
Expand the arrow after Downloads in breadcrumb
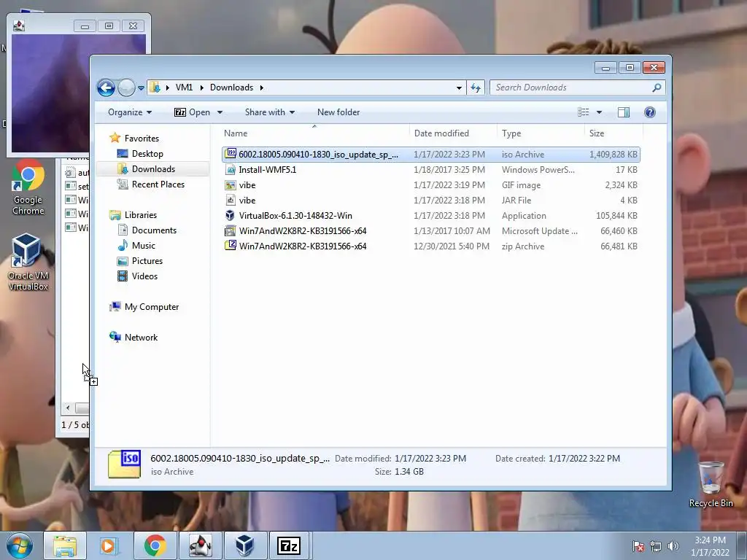[x=262, y=87]
